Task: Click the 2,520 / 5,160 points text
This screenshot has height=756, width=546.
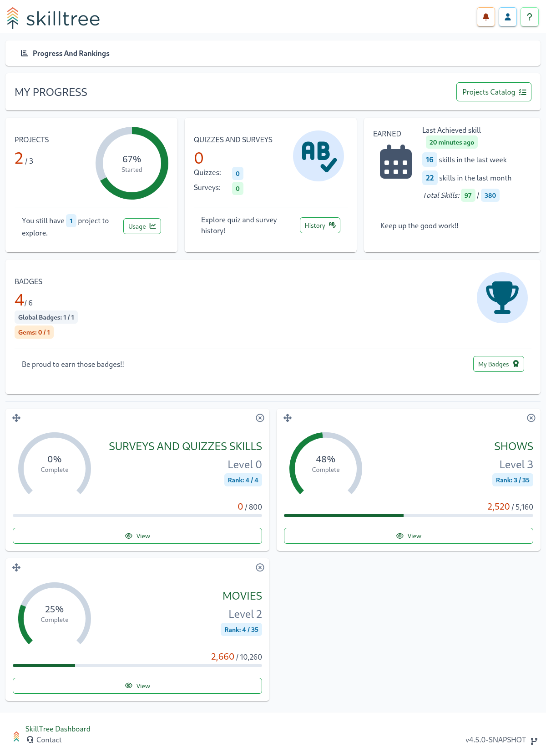Action: tap(510, 506)
